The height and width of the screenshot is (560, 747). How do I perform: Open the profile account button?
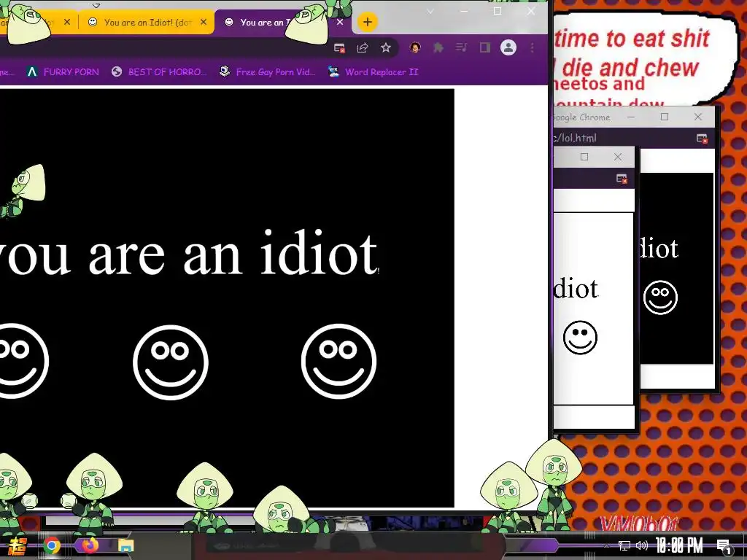point(508,47)
